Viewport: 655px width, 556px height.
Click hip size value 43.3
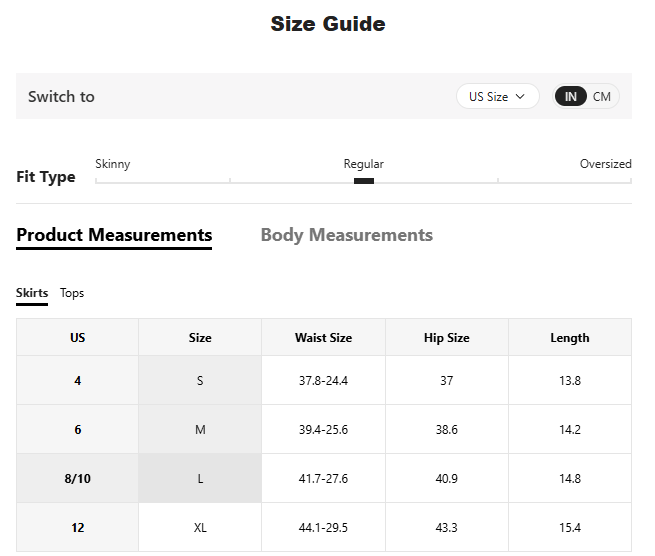tap(447, 528)
